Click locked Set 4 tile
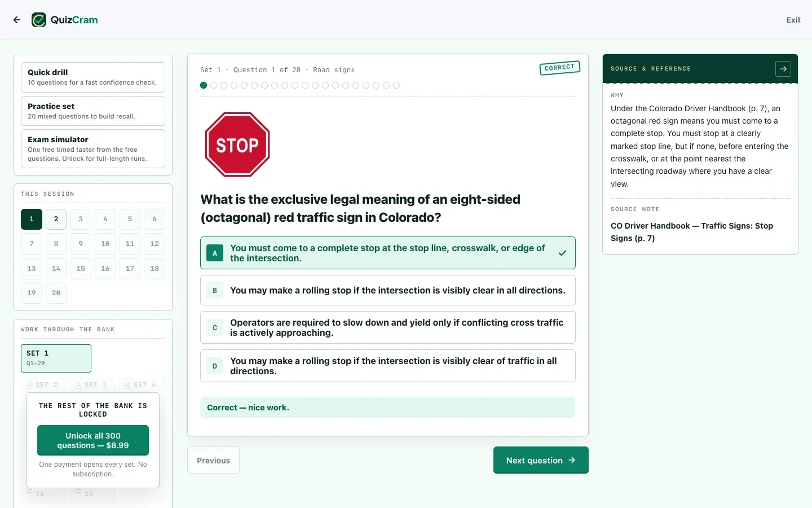Screen dimensions: 812x508 [x=141, y=385]
